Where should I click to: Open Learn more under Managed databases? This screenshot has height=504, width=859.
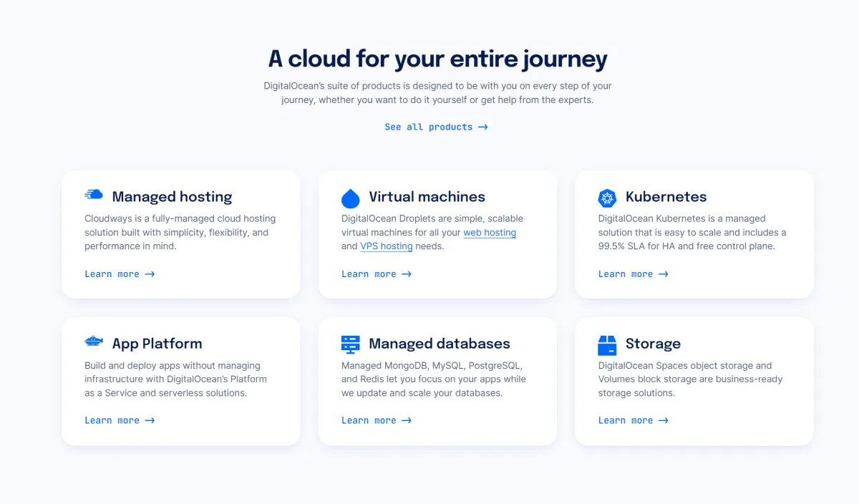click(377, 420)
